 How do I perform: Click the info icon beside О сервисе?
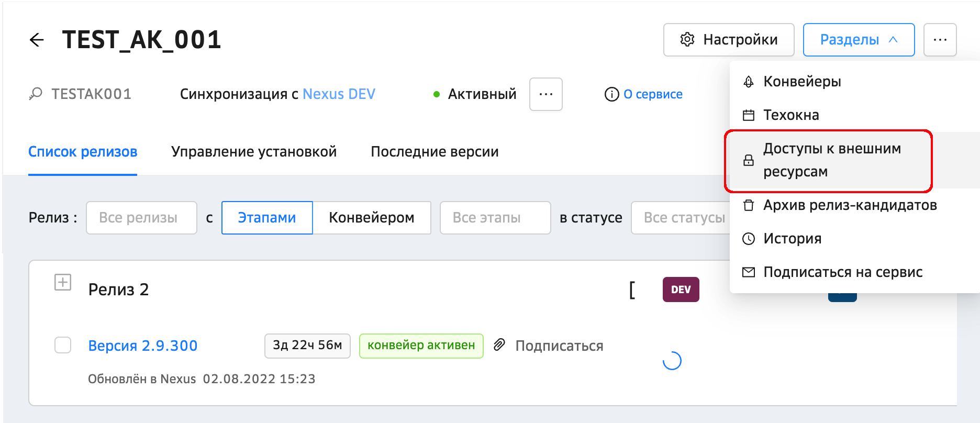point(611,94)
